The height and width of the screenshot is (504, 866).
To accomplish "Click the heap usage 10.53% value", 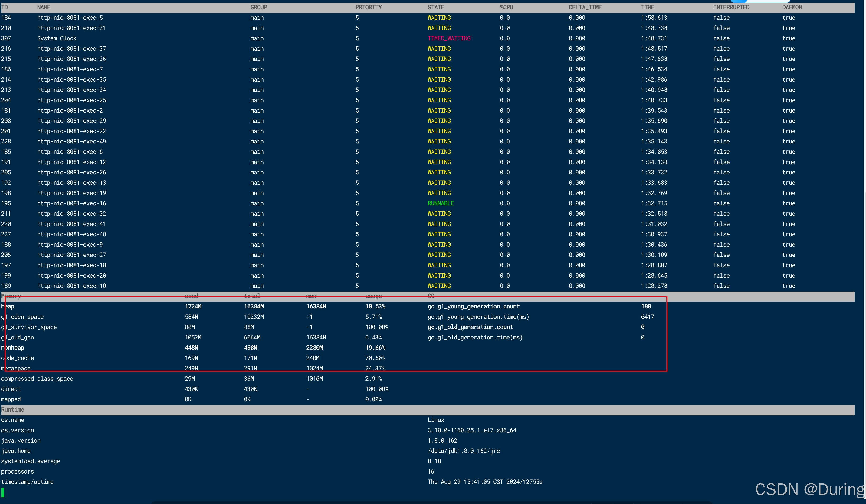I will [x=375, y=306].
